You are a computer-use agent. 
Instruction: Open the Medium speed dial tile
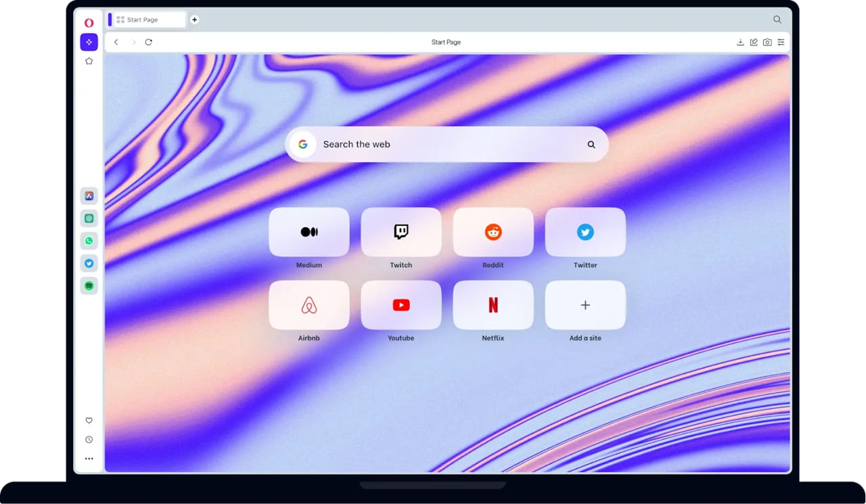(309, 232)
